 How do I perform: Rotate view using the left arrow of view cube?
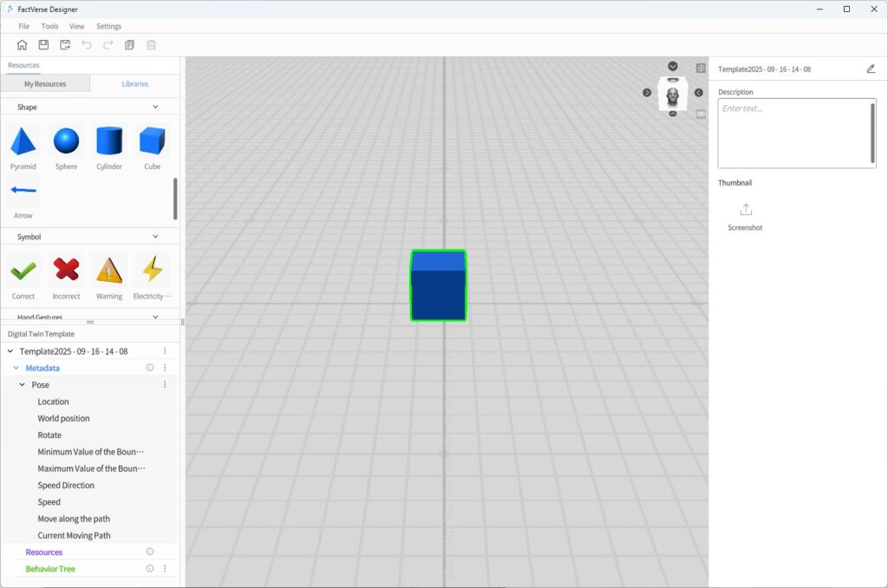pyautogui.click(x=647, y=93)
